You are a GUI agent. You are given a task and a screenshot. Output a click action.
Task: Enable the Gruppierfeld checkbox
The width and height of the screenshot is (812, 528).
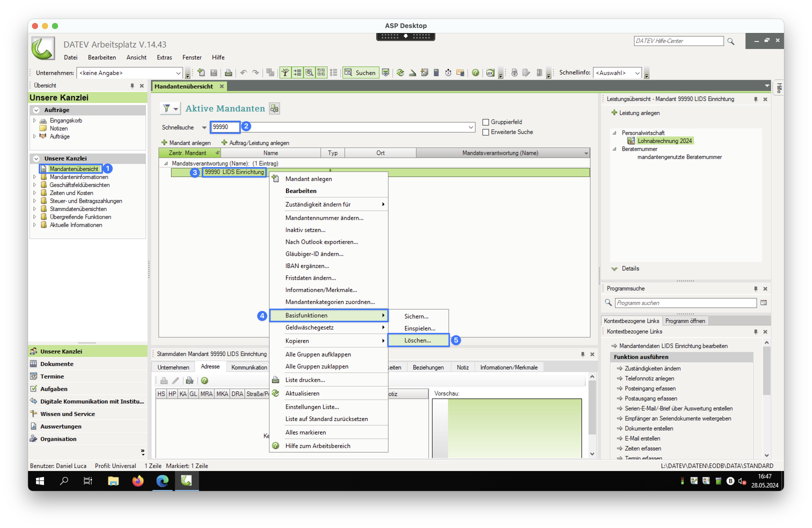(x=485, y=122)
